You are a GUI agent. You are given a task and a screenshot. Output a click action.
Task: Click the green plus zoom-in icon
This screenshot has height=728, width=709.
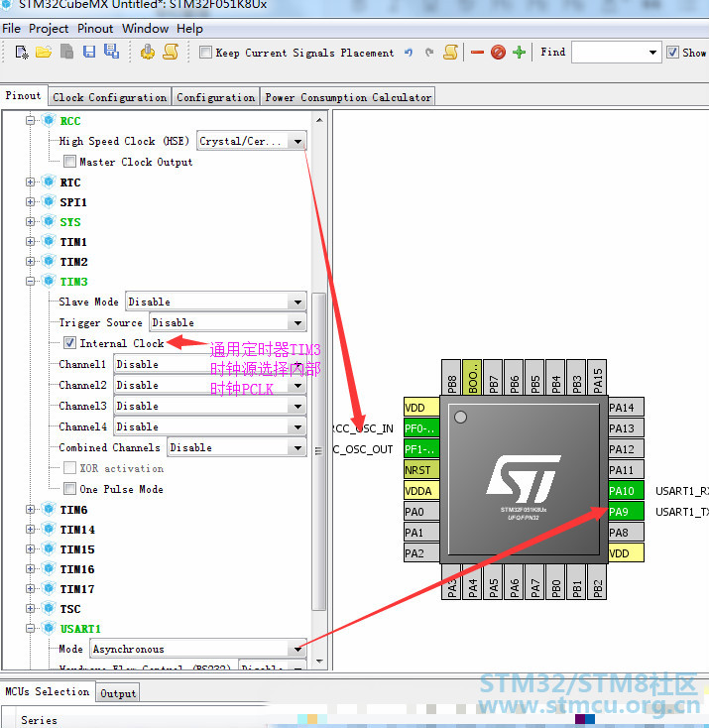(519, 52)
